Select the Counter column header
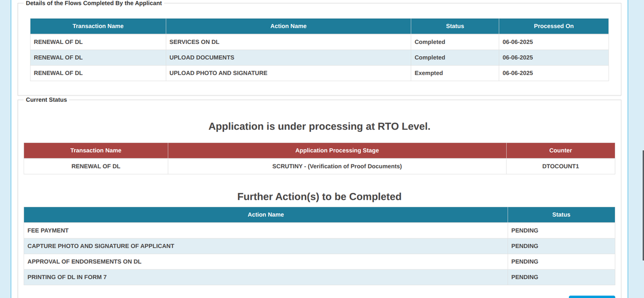The height and width of the screenshot is (298, 644). pos(560,151)
